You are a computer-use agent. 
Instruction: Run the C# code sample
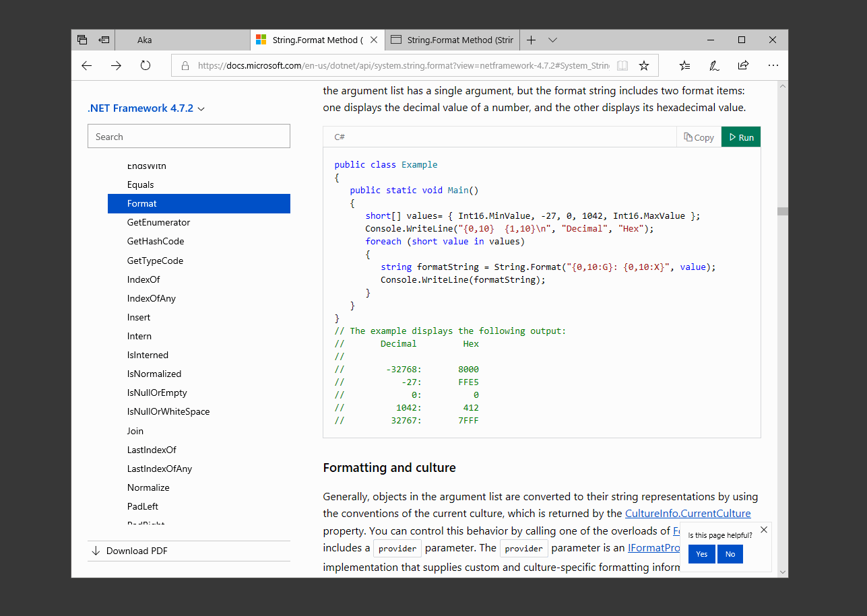740,136
